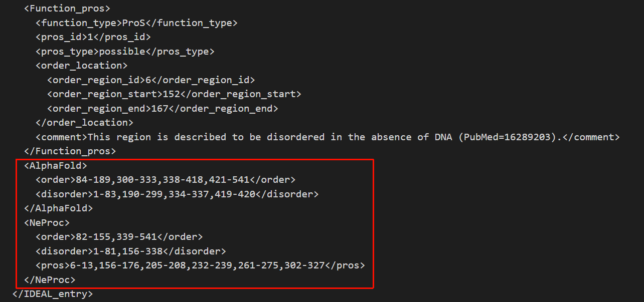Click the closing IDEAL_entry tag
644x302 pixels.
tap(53, 294)
